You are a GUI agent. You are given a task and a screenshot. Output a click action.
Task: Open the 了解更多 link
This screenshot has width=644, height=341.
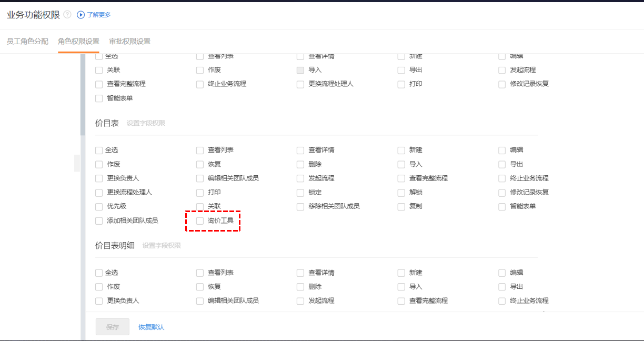[x=99, y=15]
